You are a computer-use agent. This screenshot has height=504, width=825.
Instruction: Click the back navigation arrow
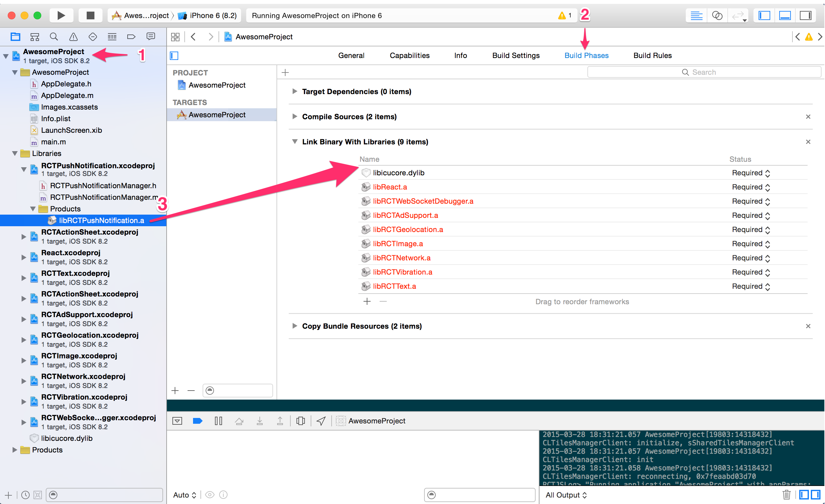193,36
